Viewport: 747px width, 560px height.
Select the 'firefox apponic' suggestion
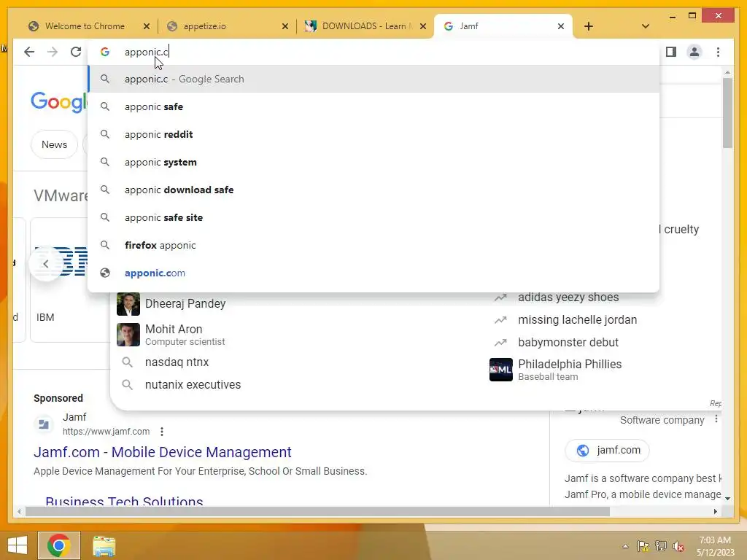tap(374, 245)
